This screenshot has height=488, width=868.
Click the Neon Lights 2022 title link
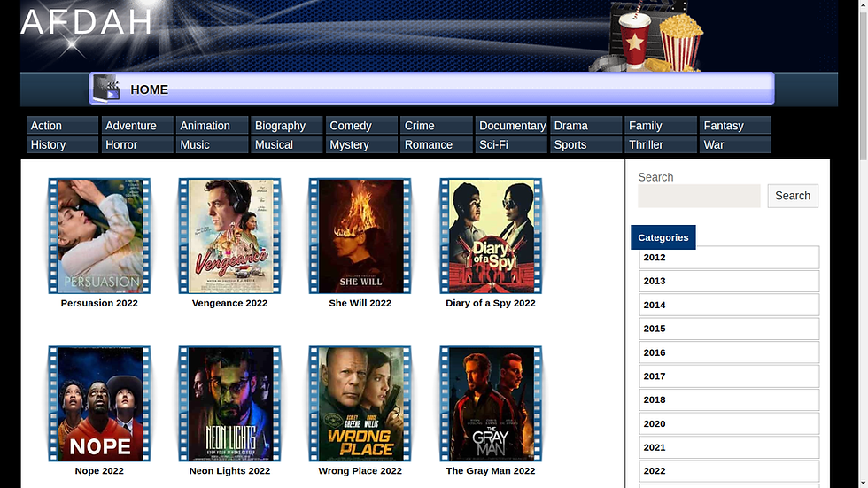229,471
